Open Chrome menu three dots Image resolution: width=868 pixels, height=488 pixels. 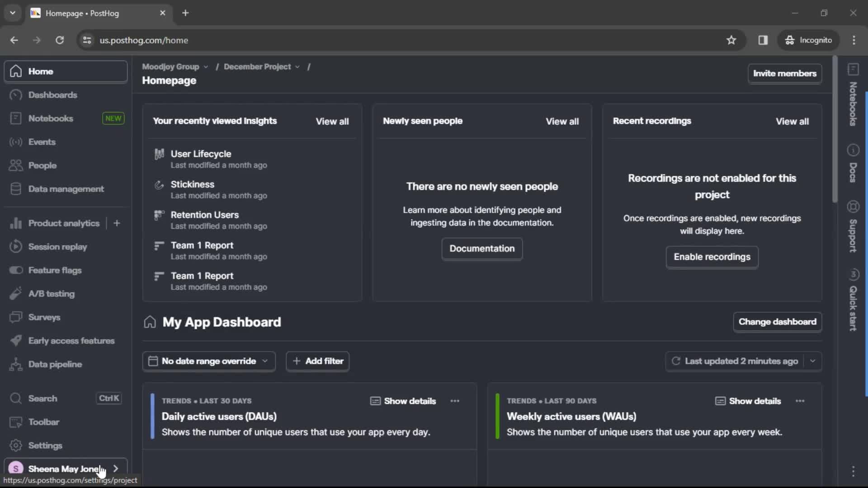(x=854, y=40)
